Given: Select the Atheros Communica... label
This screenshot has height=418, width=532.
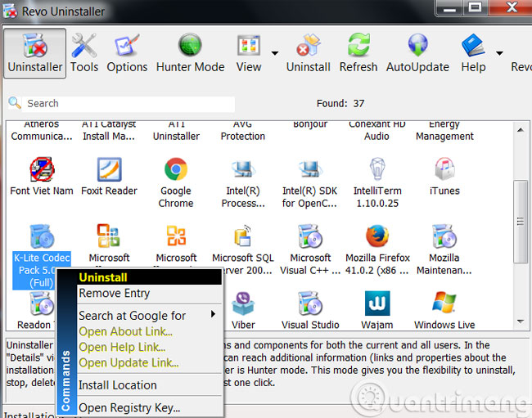Looking at the screenshot, I should coord(42,131).
